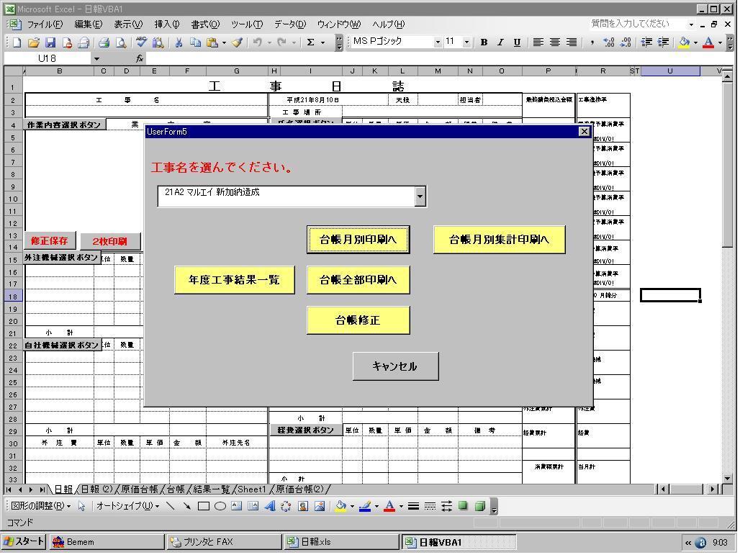Select the Rectangle drawing tool
Viewport: 740px width, 560px height.
coord(204,506)
